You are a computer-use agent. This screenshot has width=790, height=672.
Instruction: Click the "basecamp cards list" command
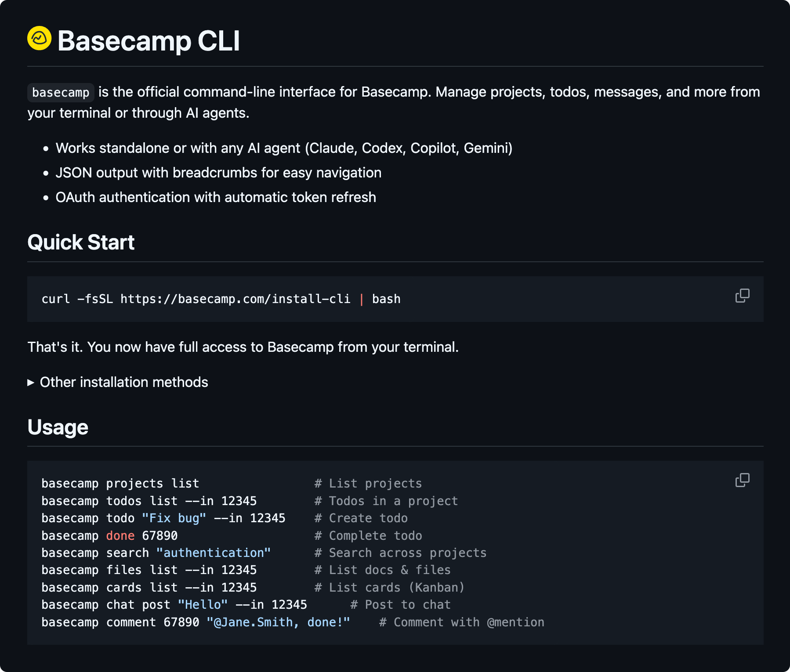pyautogui.click(x=149, y=587)
